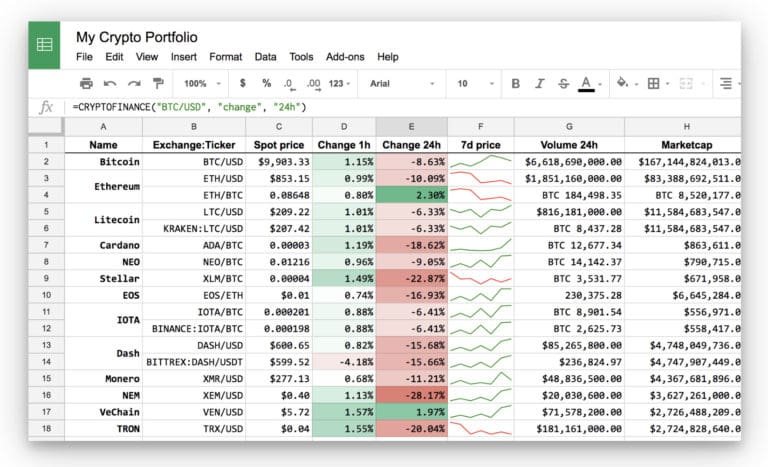Viewport: 768px width, 467px height.
Task: Open the font size 10 dropdown
Action: [474, 84]
